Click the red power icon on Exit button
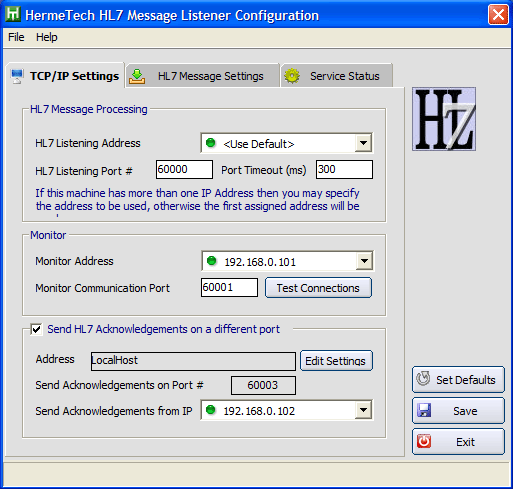Viewport: 513px width, 489px height. pyautogui.click(x=424, y=441)
